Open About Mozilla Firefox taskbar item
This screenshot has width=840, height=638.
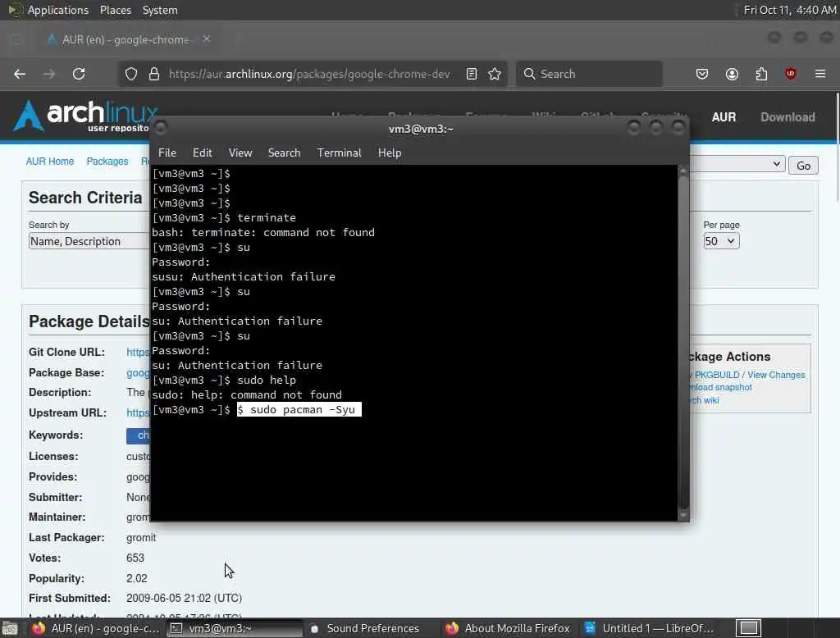pyautogui.click(x=508, y=628)
